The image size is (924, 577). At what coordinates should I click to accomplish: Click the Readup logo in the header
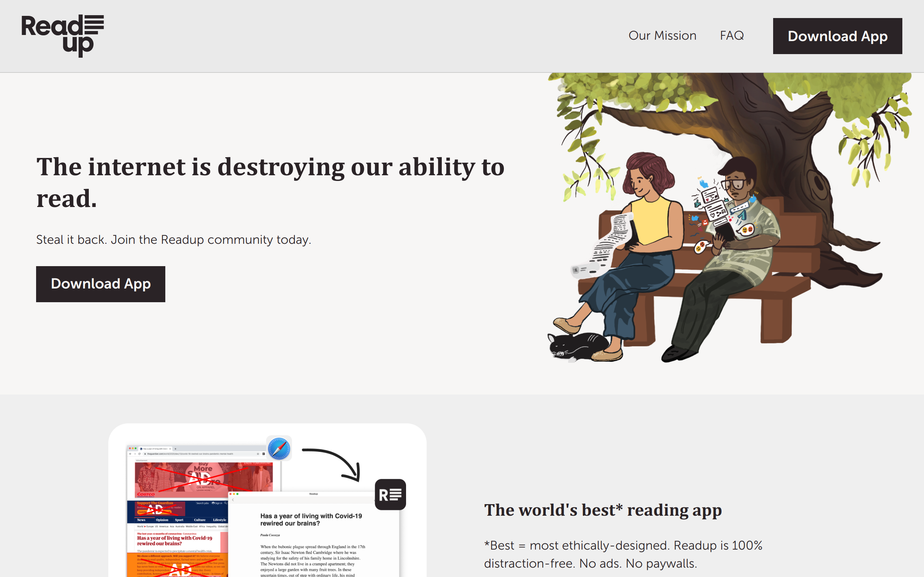click(62, 36)
